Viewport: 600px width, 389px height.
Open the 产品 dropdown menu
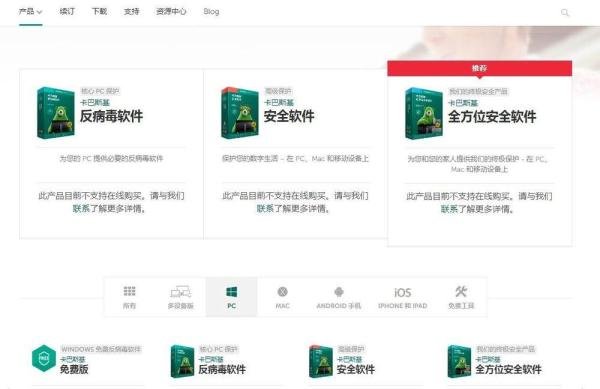30,11
